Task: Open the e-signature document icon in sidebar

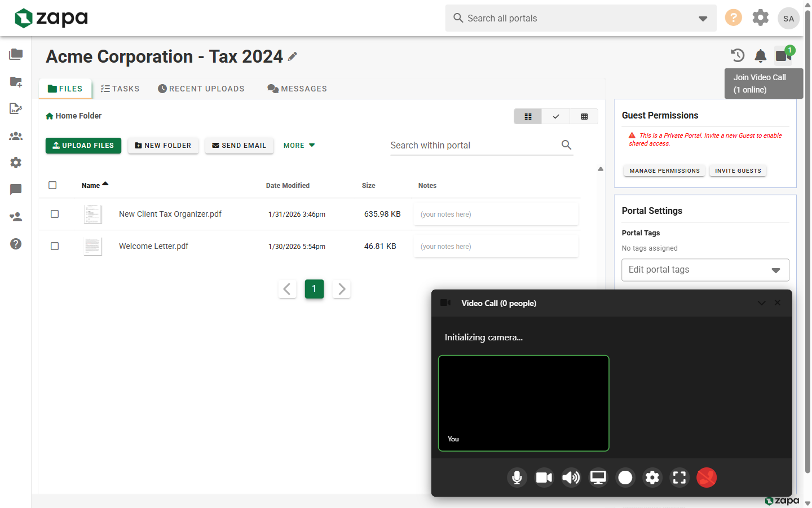Action: pos(16,108)
